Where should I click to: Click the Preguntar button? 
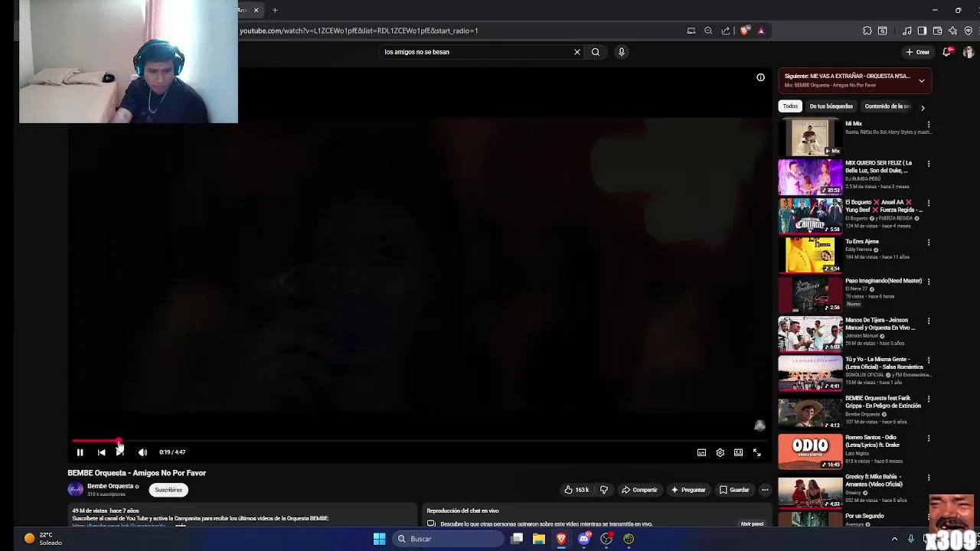[x=688, y=490]
